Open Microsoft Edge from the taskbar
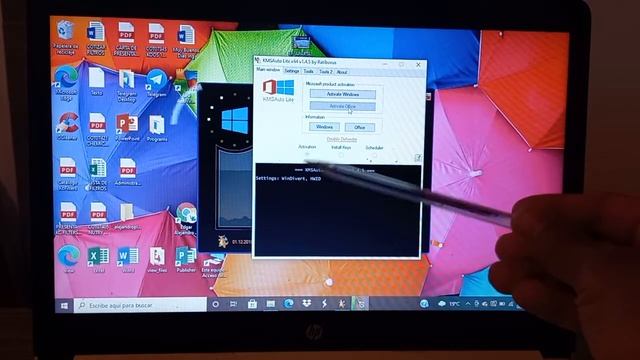 [289, 303]
